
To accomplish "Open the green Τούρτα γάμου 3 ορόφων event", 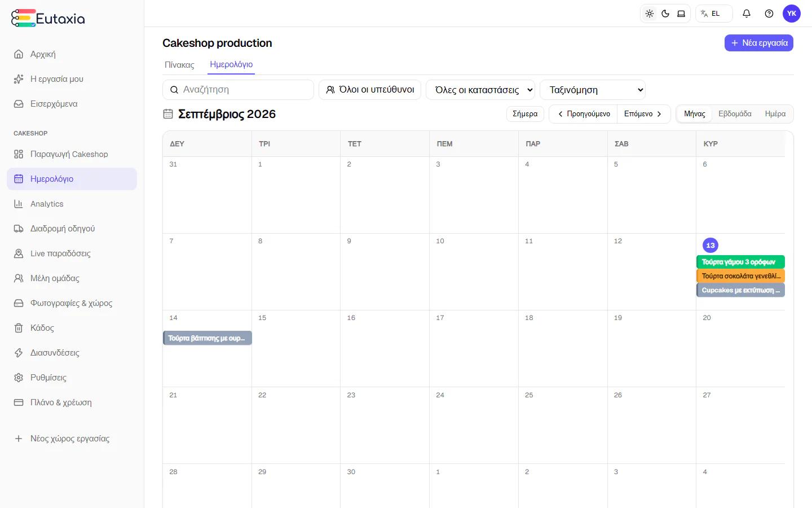I will click(x=740, y=262).
